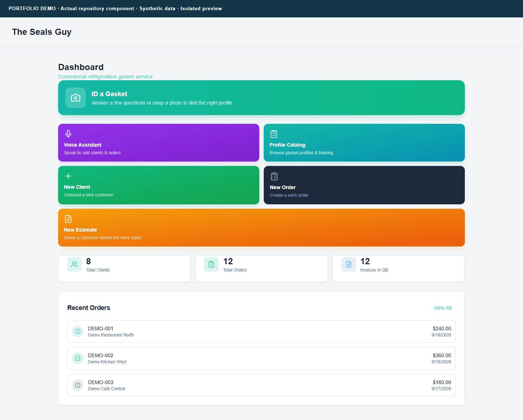This screenshot has height=420, width=523.
Task: Launch Voice Assistant card
Action: (x=159, y=143)
